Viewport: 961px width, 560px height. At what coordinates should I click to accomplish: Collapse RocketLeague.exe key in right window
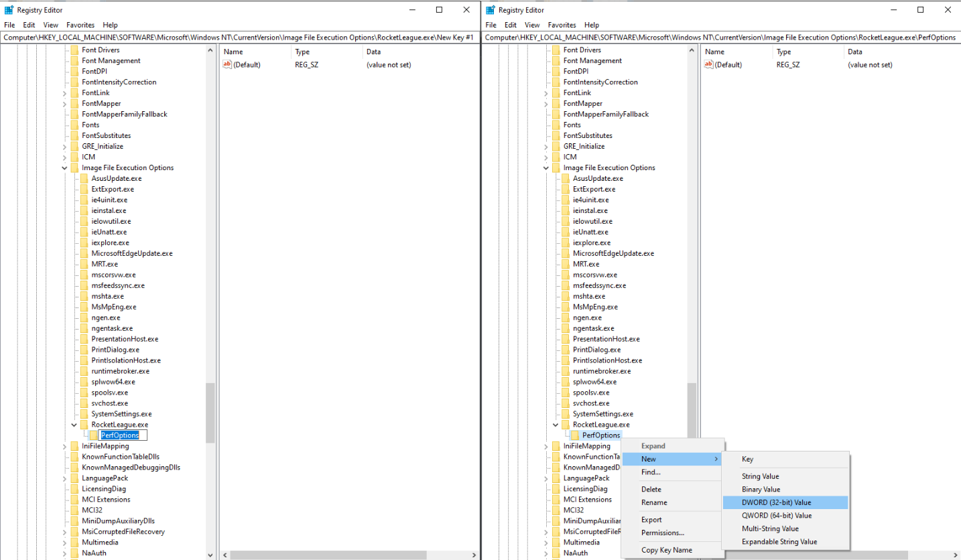pos(556,425)
